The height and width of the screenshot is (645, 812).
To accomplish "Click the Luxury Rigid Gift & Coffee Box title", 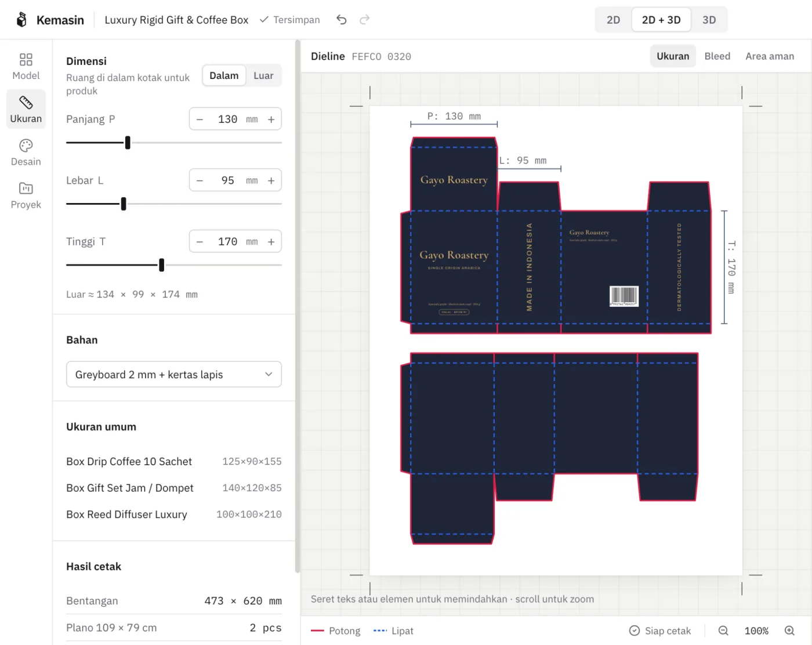I will (x=176, y=20).
